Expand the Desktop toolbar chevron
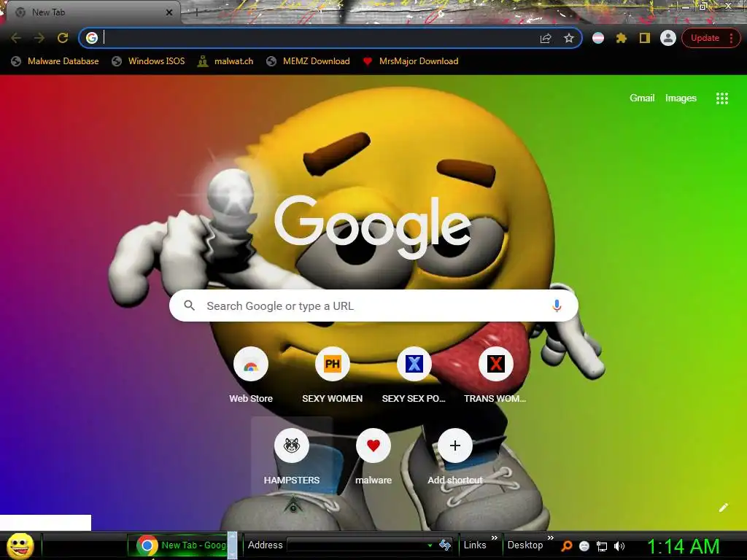The image size is (747, 560). [551, 538]
